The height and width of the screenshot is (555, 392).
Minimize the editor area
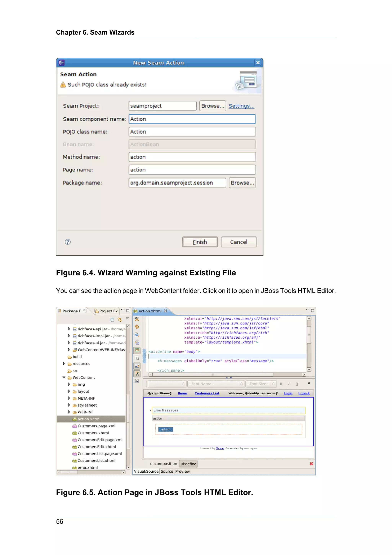click(x=308, y=310)
